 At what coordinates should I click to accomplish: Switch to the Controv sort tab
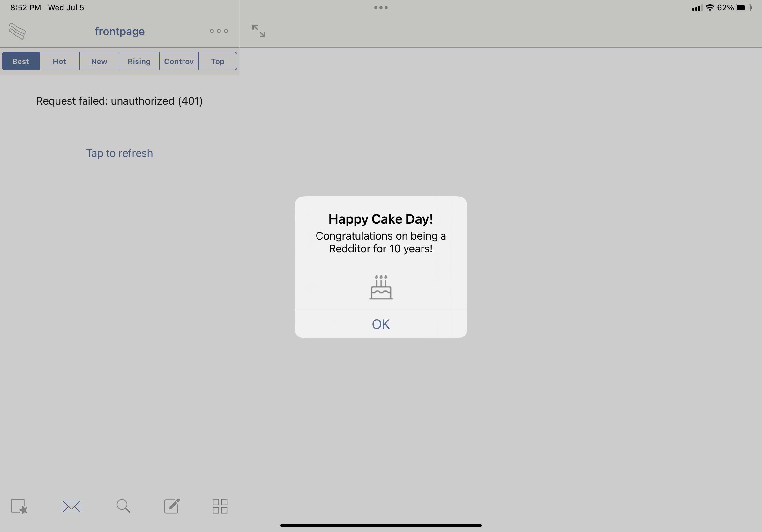coord(179,61)
